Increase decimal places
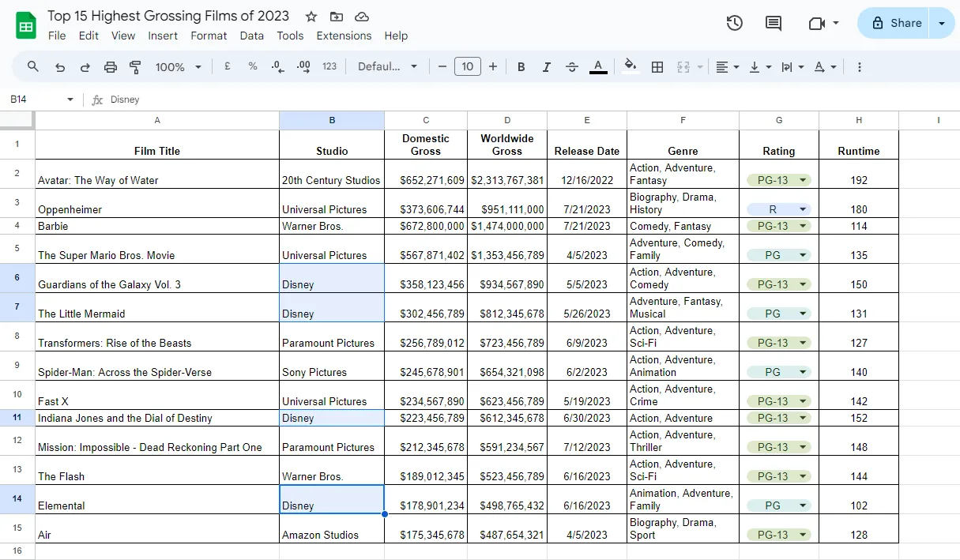This screenshot has height=560, width=960. point(303,67)
